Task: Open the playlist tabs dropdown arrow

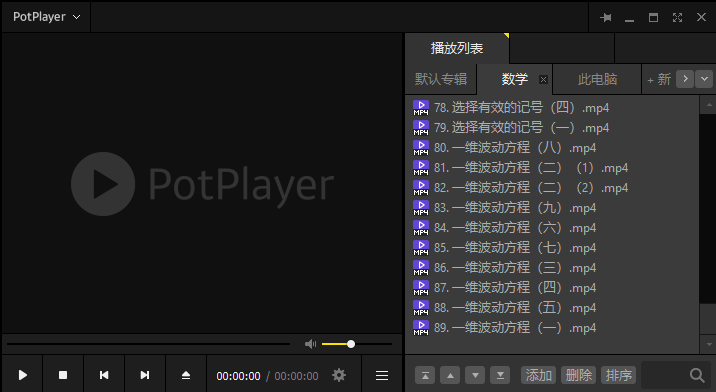Action: tap(704, 79)
